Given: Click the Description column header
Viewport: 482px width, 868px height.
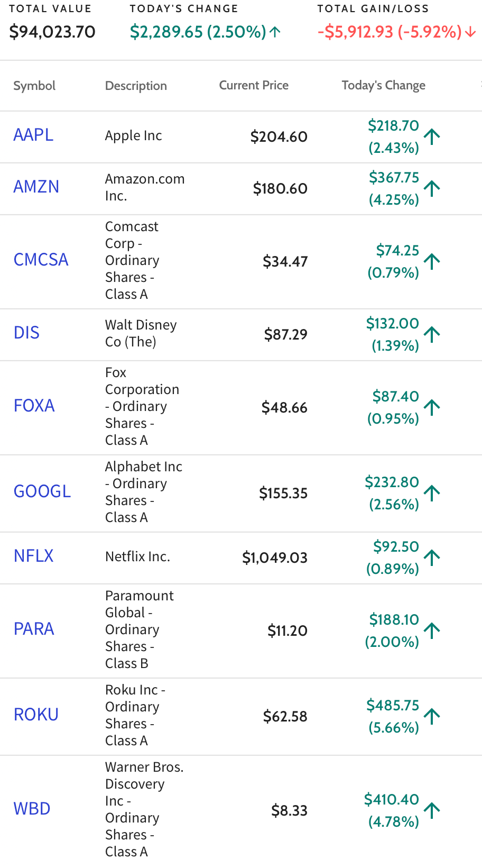Looking at the screenshot, I should point(136,86).
